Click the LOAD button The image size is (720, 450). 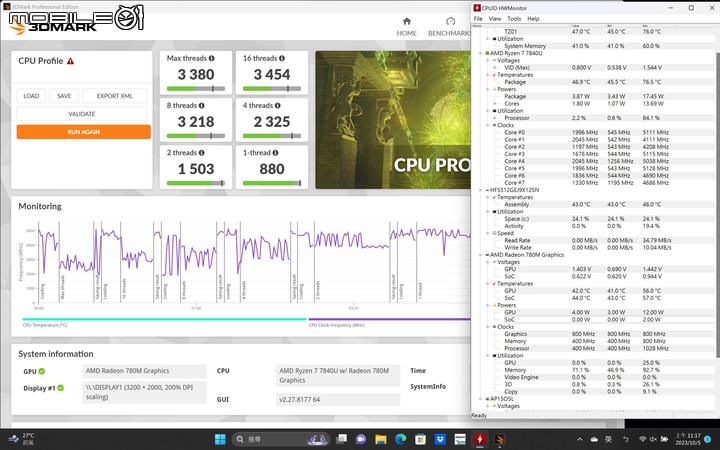click(x=31, y=96)
